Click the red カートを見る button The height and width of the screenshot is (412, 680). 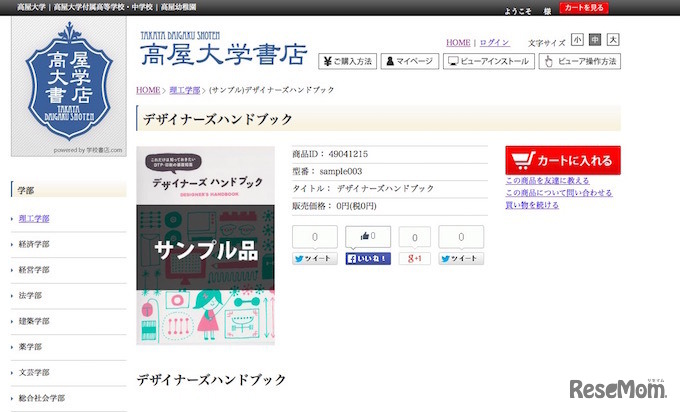point(584,8)
